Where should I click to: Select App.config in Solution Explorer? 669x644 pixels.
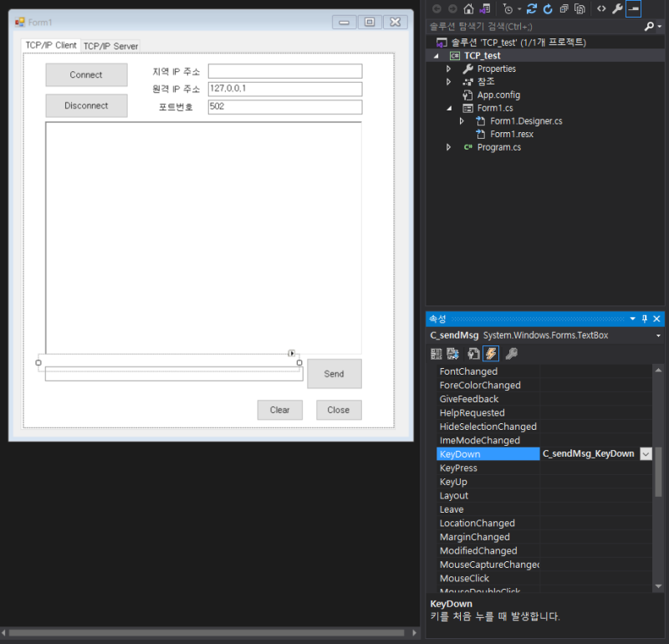[498, 95]
